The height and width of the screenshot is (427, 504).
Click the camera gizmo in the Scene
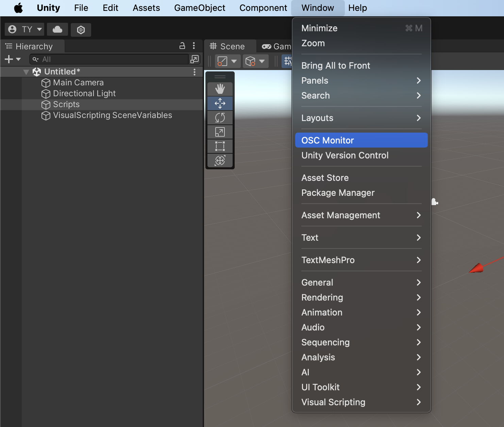pyautogui.click(x=435, y=202)
